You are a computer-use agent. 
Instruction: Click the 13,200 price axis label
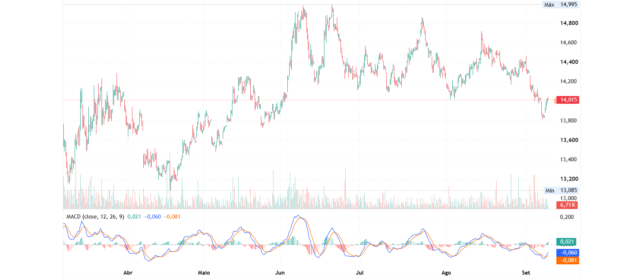tap(569, 179)
